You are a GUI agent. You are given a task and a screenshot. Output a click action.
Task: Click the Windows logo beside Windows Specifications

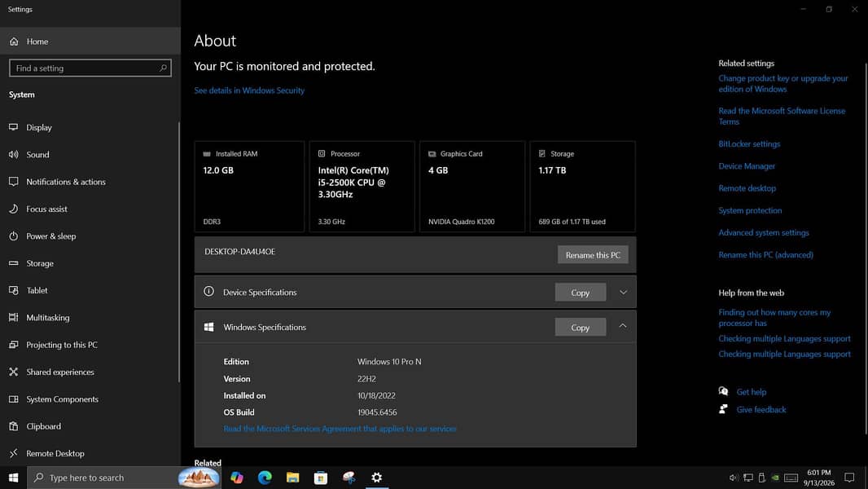pos(208,328)
